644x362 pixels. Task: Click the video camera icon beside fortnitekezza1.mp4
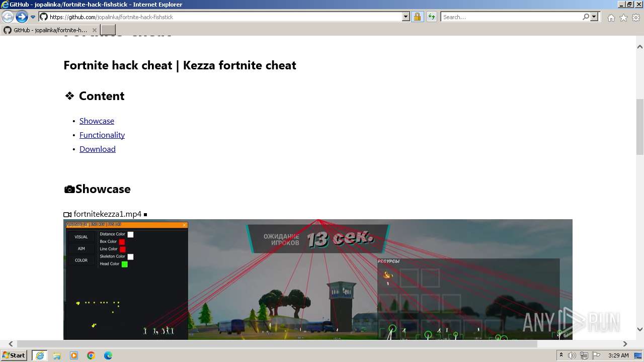[x=67, y=215]
